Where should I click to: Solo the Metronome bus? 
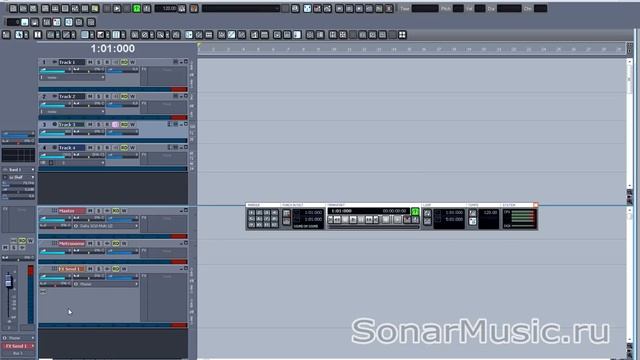tap(98, 243)
